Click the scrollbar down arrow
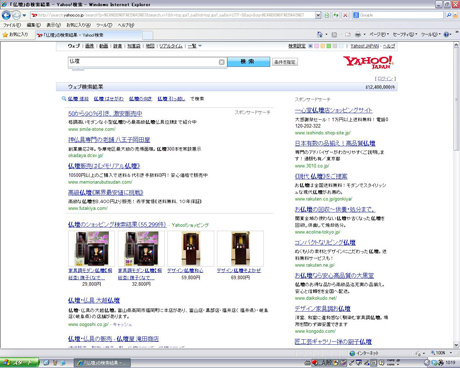Image resolution: width=460 pixels, height=368 pixels. pos(456,345)
